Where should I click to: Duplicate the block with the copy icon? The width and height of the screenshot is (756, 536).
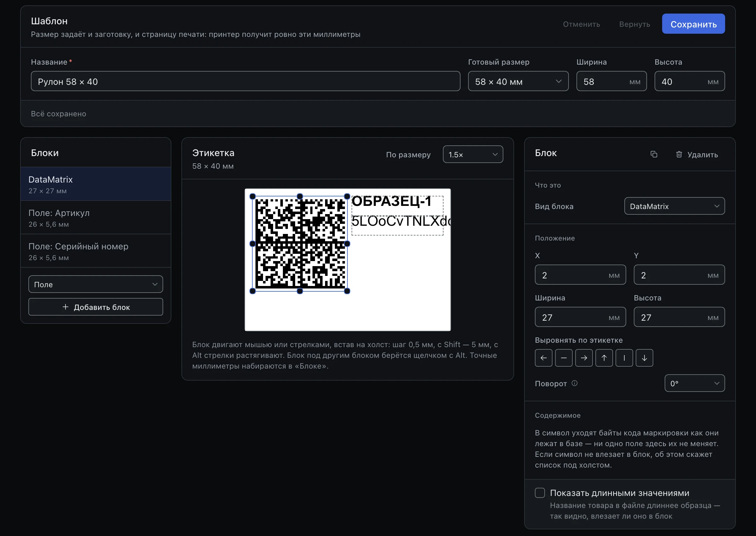point(654,154)
